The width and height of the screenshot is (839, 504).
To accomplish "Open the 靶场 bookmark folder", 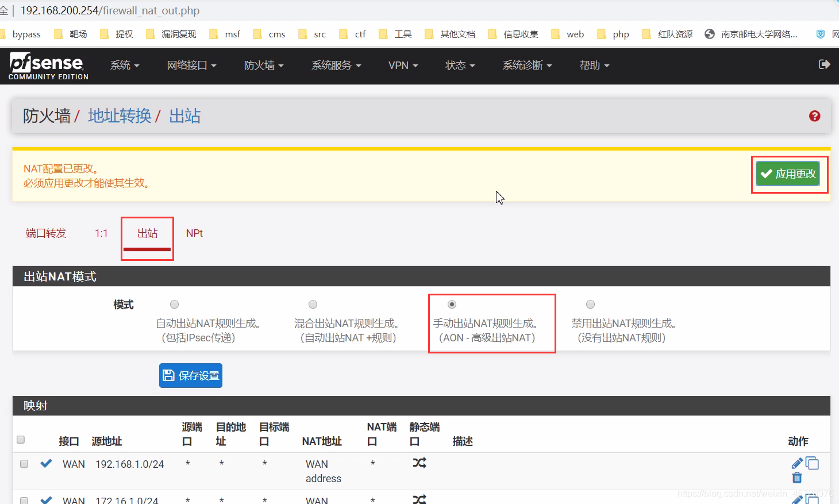I will (x=71, y=34).
